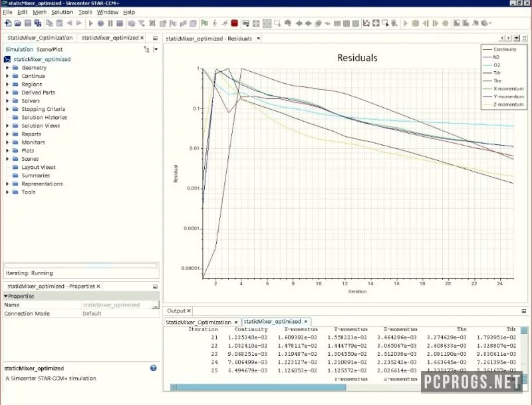The height and width of the screenshot is (405, 532).
Task: Click the plot fit axes icon
Action: pos(376,23)
